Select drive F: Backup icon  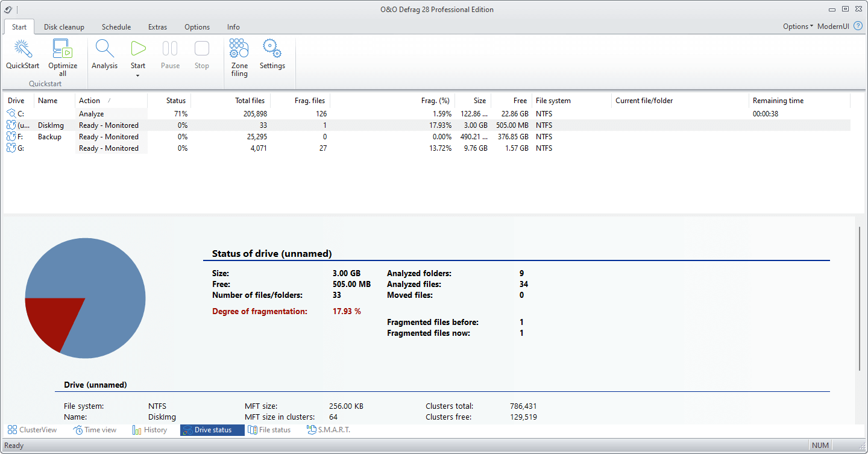tap(11, 136)
